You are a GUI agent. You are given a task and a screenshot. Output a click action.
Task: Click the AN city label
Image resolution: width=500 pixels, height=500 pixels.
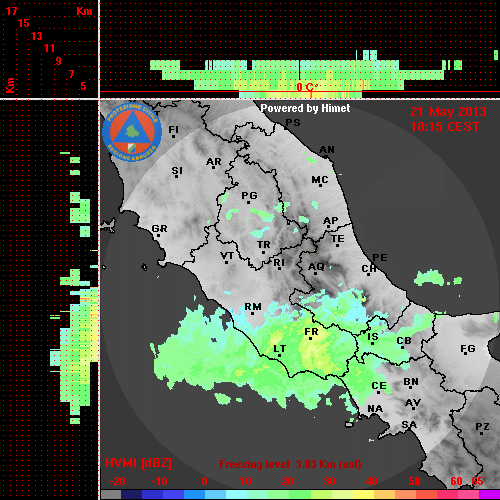click(x=327, y=150)
